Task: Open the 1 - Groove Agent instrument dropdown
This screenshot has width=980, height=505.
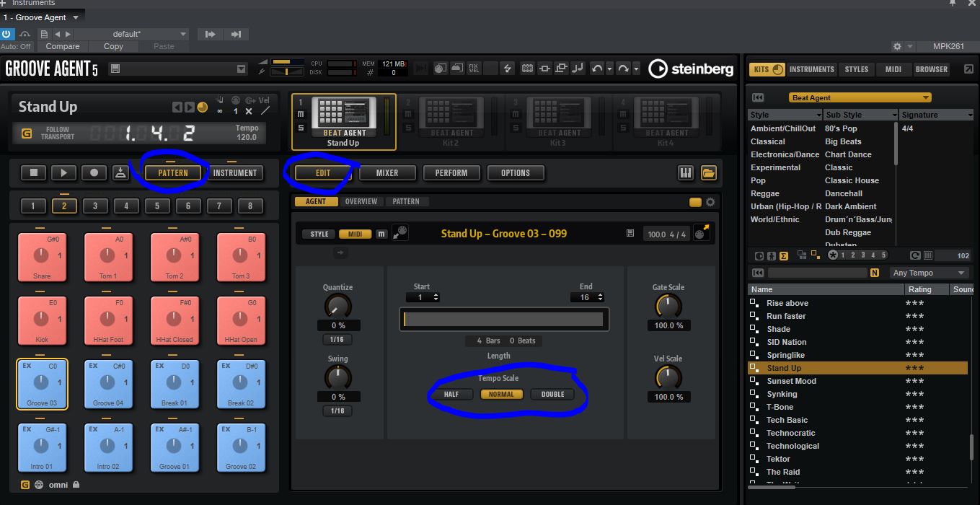Action: 42,17
